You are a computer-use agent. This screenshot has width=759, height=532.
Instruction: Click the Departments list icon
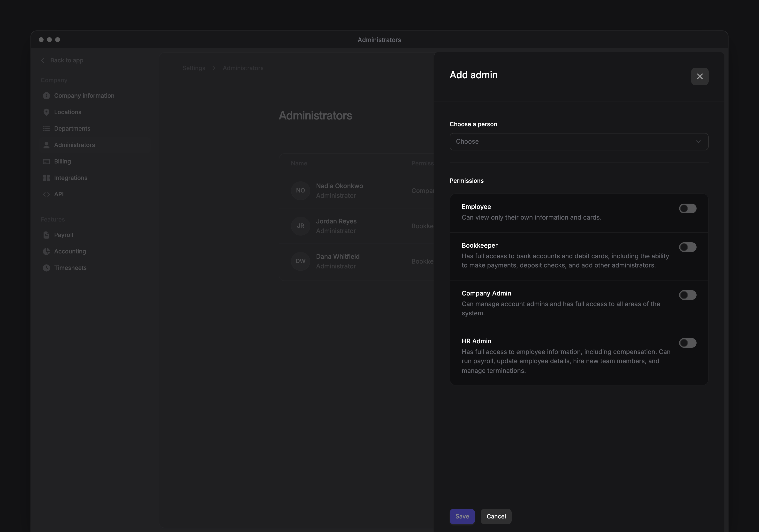click(x=46, y=129)
